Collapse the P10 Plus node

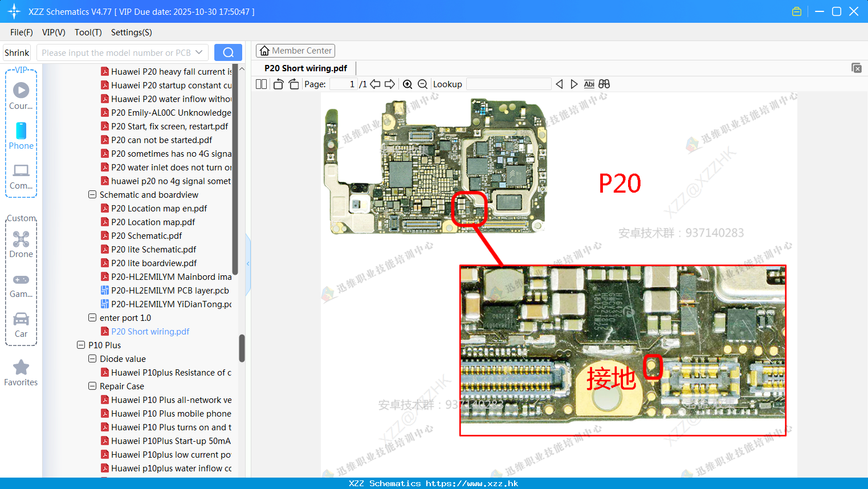(x=81, y=345)
